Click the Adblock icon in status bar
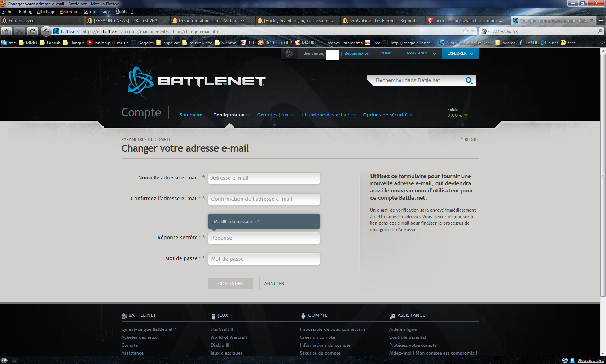This screenshot has width=606, height=364. tap(4, 360)
